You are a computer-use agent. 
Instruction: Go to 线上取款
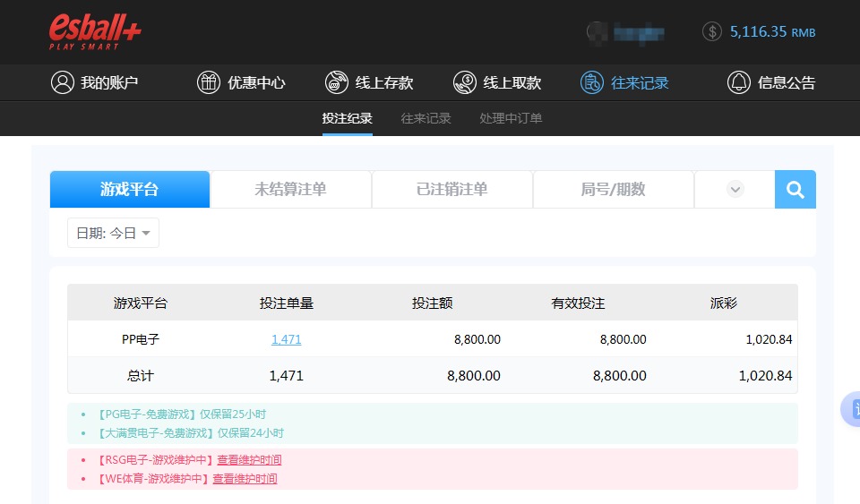coord(497,82)
